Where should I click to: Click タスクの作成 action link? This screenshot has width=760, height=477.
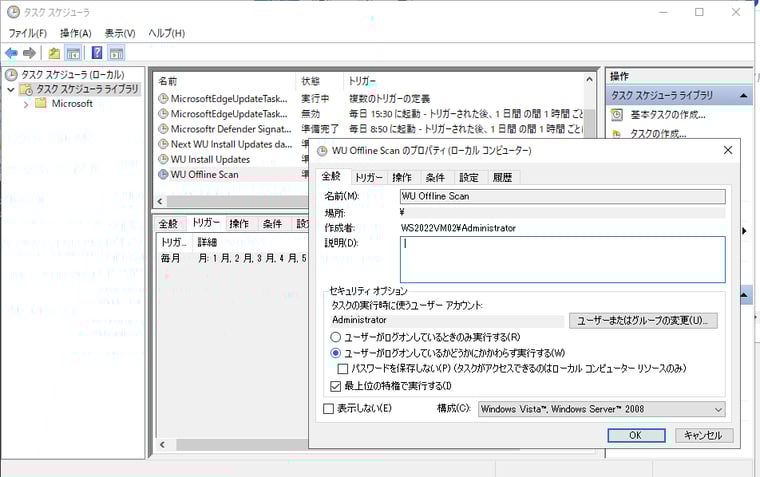[658, 134]
